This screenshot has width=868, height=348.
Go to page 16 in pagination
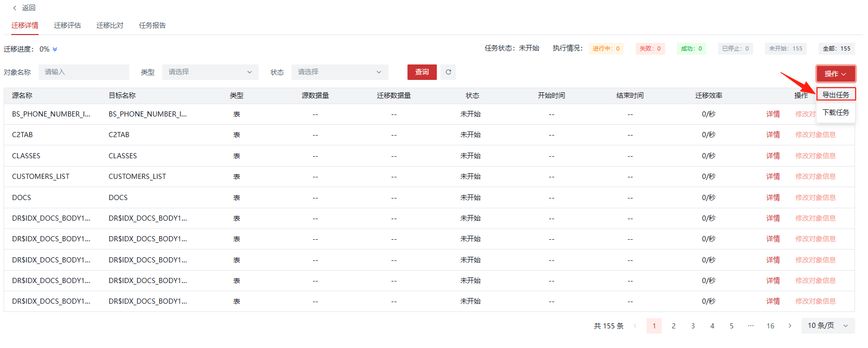point(770,326)
